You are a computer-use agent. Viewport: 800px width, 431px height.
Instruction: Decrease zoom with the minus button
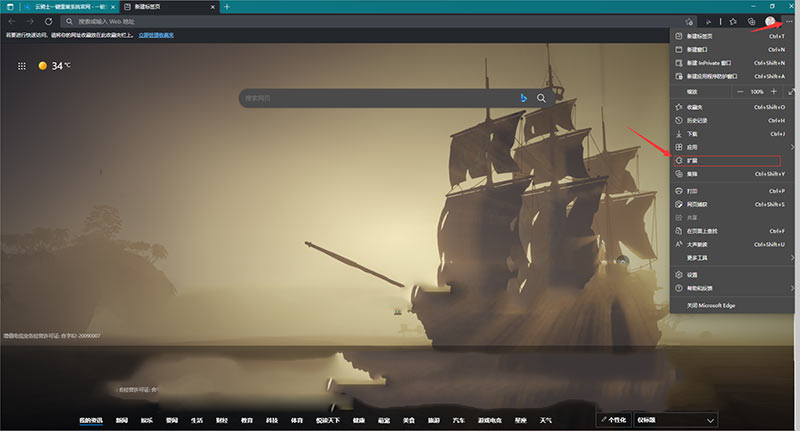[740, 91]
